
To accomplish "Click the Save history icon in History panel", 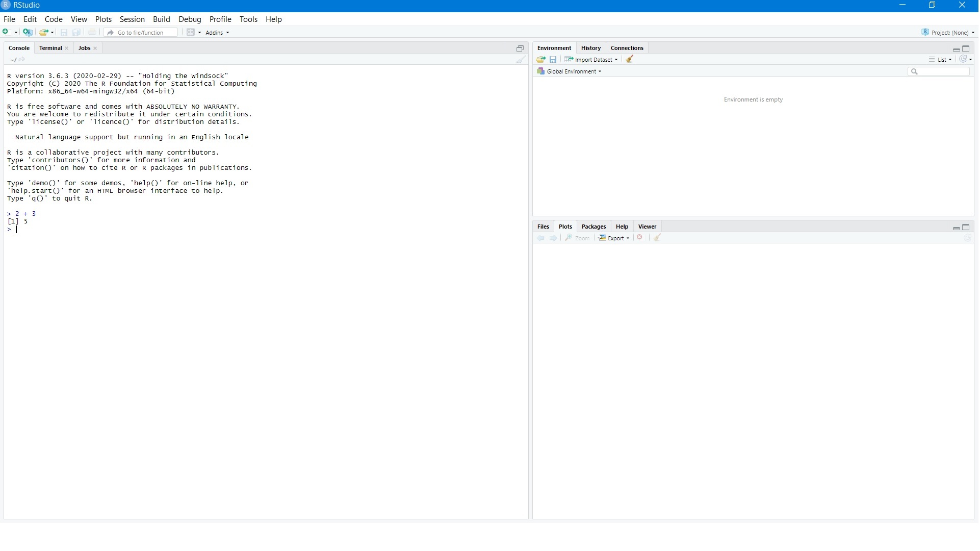I will [x=553, y=59].
